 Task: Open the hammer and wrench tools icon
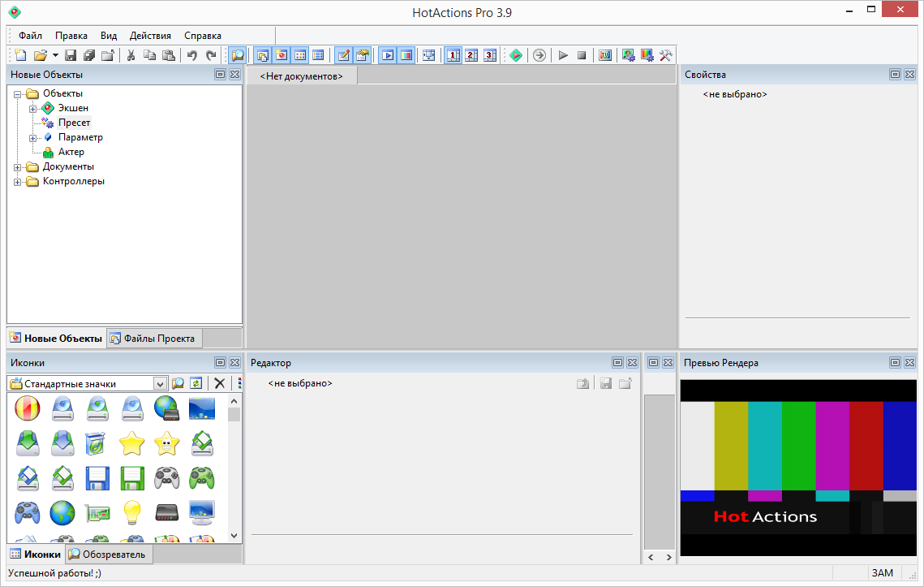666,55
